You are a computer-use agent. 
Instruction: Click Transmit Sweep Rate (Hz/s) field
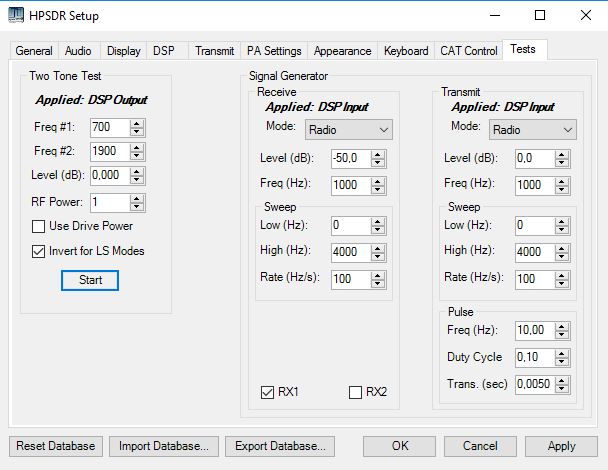(535, 280)
